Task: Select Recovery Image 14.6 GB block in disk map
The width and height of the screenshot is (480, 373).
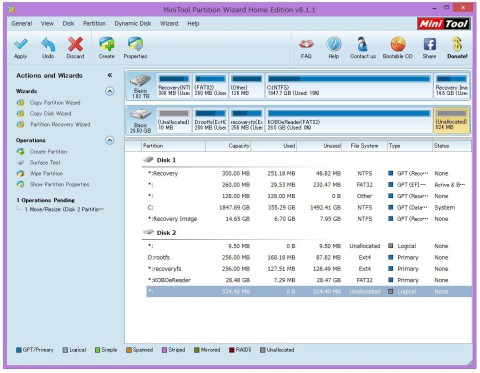Action: (x=452, y=86)
